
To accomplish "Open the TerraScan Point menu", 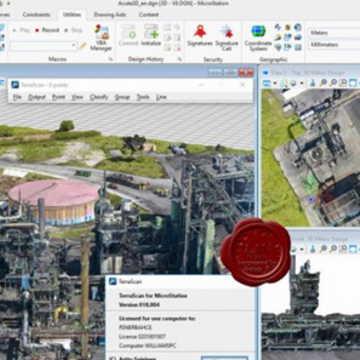I will tap(59, 97).
